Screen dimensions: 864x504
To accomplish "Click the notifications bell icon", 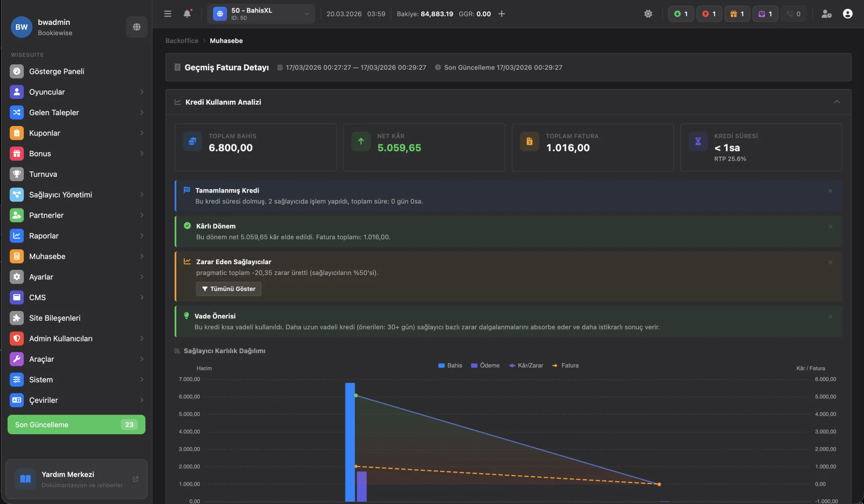I will click(x=187, y=14).
